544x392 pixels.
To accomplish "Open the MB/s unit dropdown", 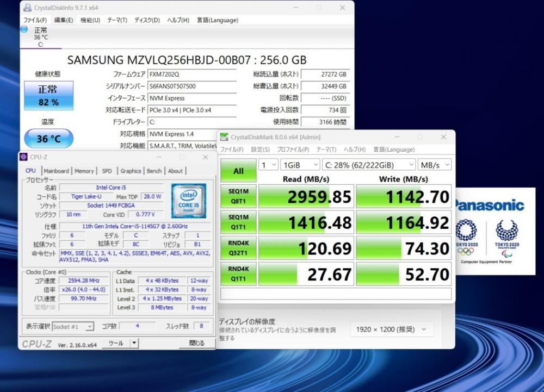I will (435, 165).
